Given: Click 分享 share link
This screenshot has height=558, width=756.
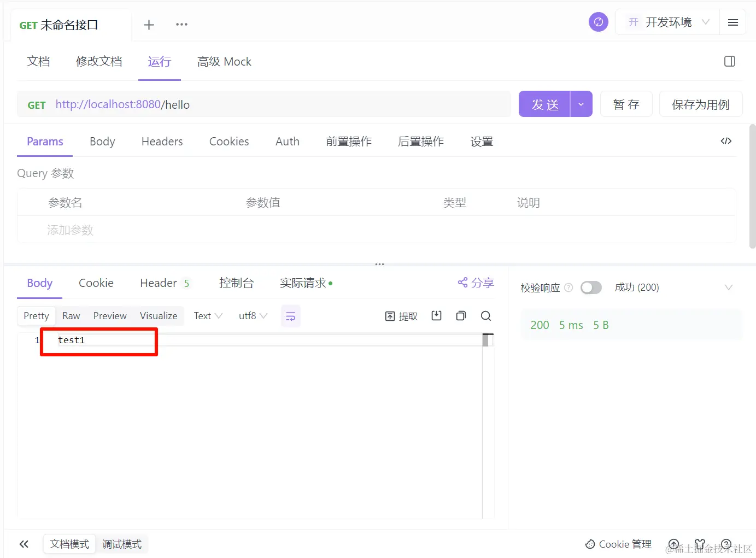Looking at the screenshot, I should (476, 283).
